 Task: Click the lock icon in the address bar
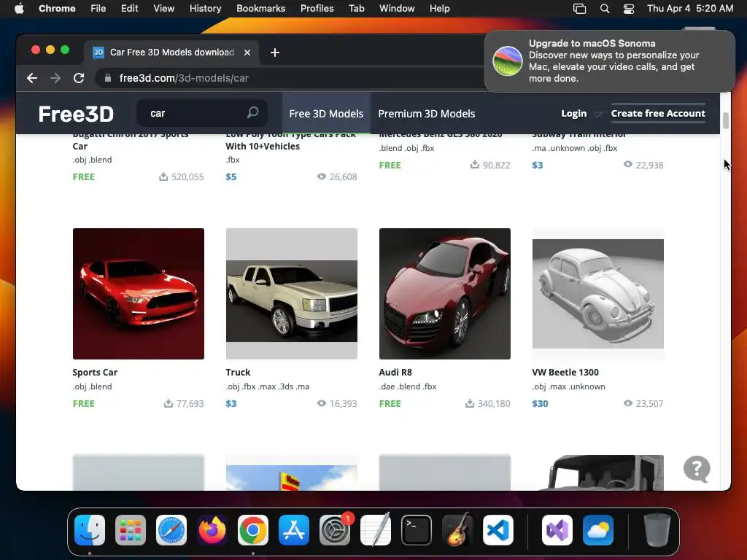coord(108,78)
